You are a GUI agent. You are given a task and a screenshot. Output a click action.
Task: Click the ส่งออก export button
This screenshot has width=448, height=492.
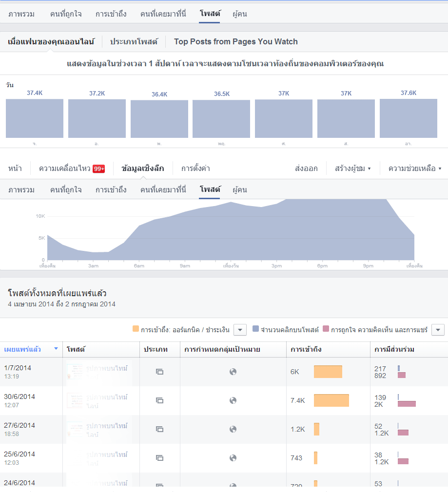[306, 169]
